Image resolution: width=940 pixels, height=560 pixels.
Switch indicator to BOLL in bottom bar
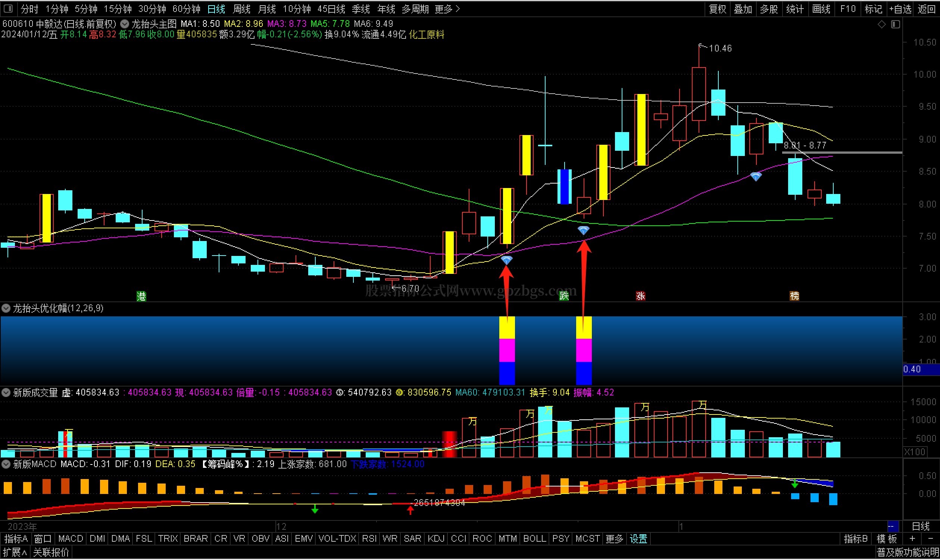point(534,539)
